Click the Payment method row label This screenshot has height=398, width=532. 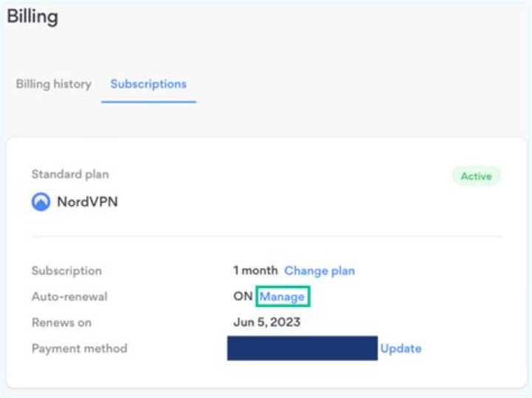click(x=79, y=349)
